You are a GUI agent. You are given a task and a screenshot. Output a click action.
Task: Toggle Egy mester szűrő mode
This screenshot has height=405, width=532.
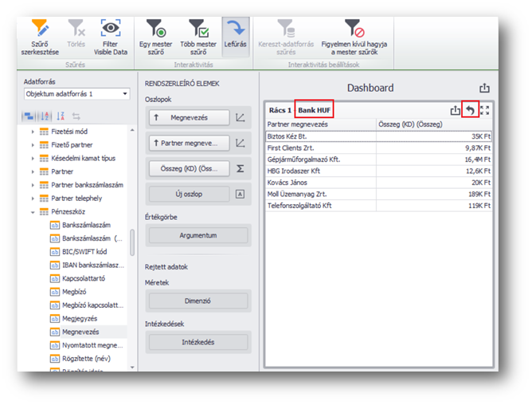pyautogui.click(x=156, y=37)
